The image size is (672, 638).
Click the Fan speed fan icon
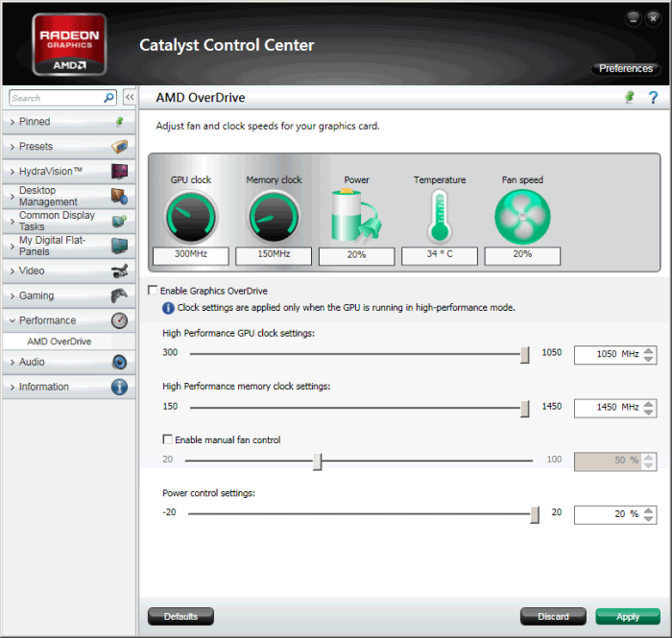pos(522,217)
